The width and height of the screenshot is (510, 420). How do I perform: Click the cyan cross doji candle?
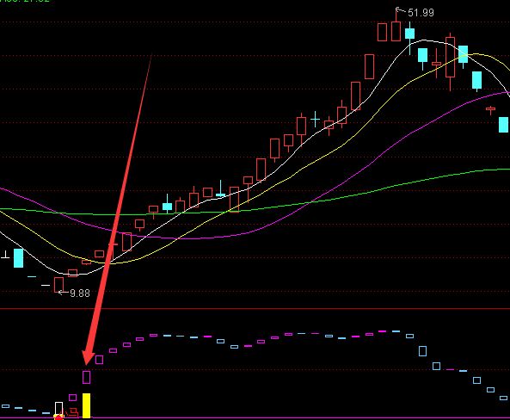tap(315, 119)
